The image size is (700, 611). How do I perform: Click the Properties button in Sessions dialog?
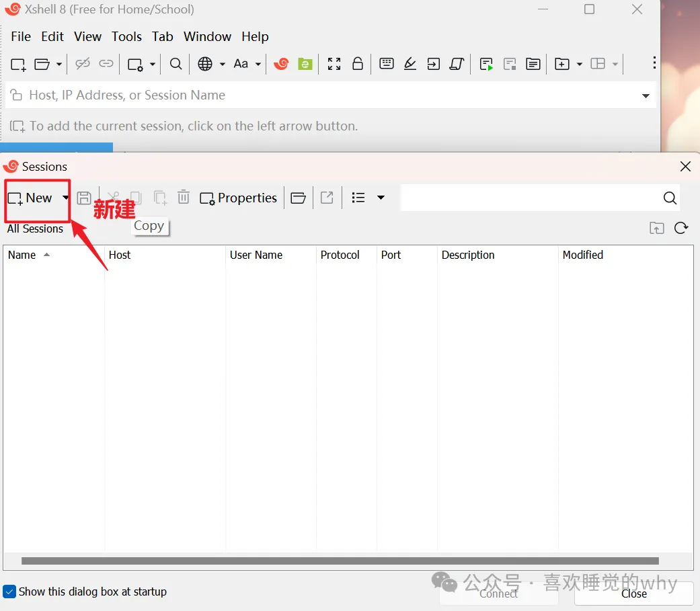239,198
